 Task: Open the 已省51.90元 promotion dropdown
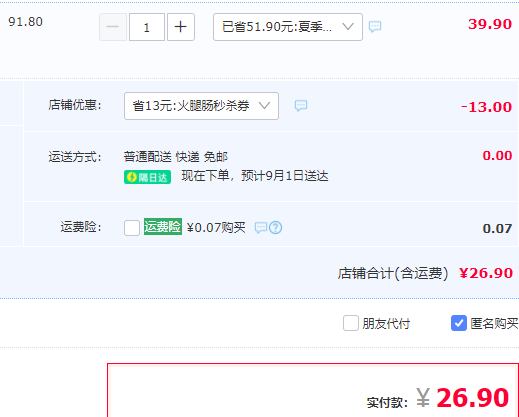point(288,27)
